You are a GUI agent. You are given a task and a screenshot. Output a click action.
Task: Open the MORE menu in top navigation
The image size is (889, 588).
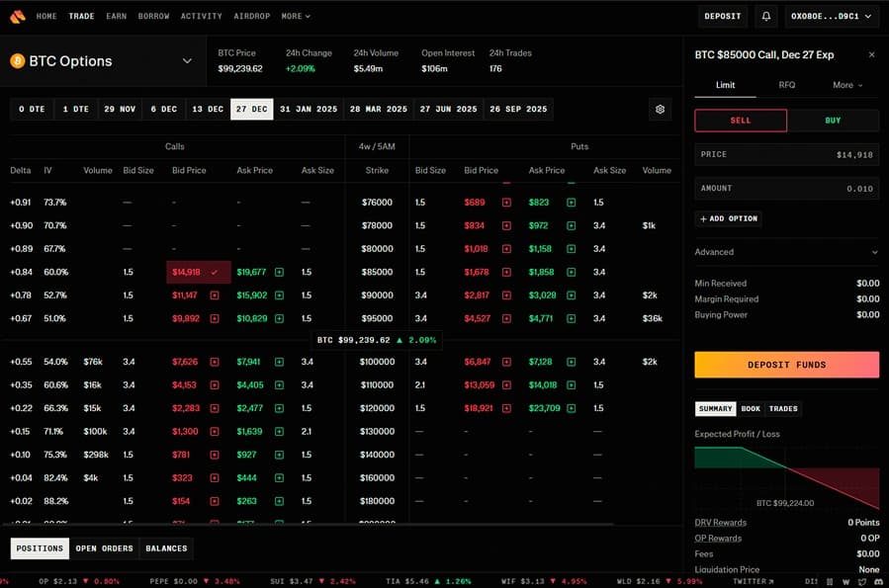click(x=296, y=17)
